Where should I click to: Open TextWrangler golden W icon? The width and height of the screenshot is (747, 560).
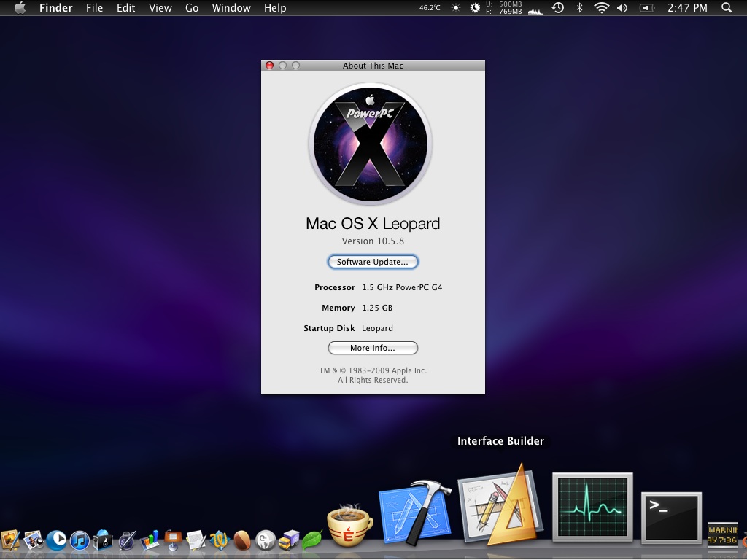pyautogui.click(x=219, y=540)
